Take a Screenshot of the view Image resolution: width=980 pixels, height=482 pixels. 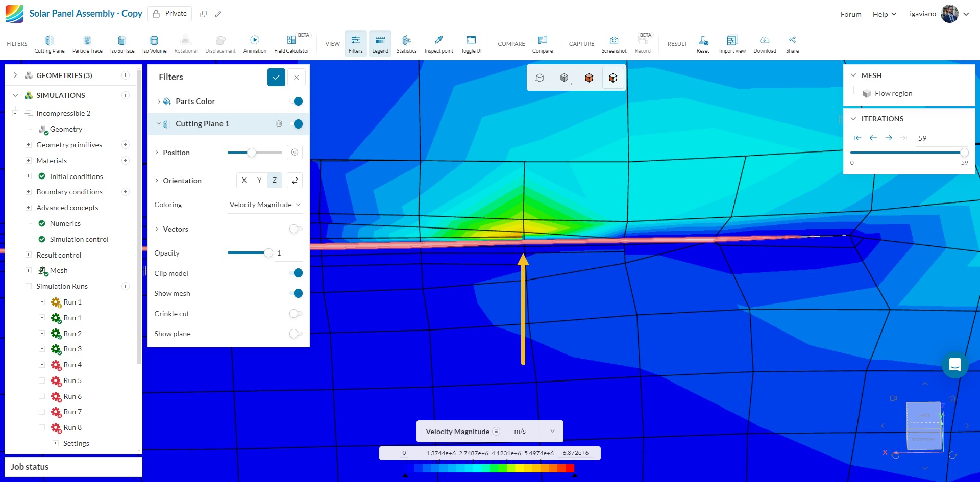[x=614, y=44]
